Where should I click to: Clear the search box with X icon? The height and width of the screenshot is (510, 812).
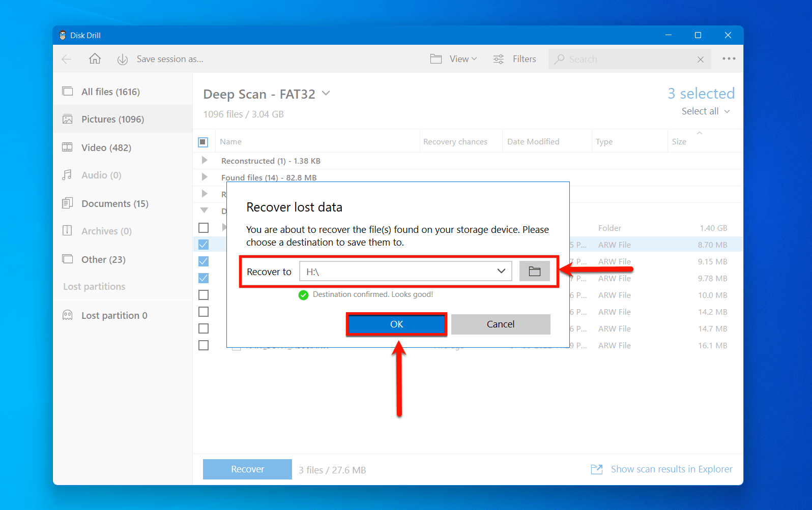(700, 59)
